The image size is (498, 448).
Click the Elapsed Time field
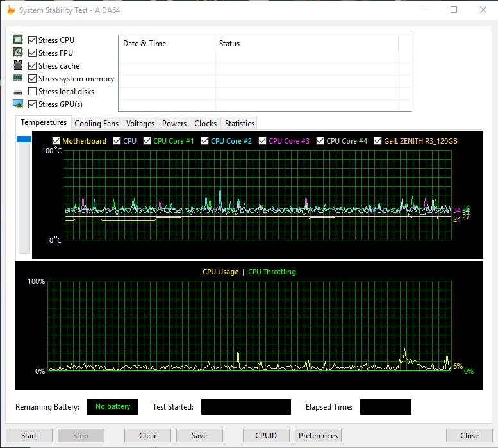[x=386, y=407]
